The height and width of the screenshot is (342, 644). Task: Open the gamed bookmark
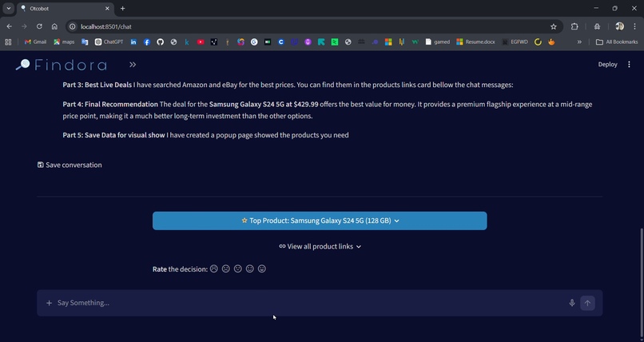click(x=437, y=42)
